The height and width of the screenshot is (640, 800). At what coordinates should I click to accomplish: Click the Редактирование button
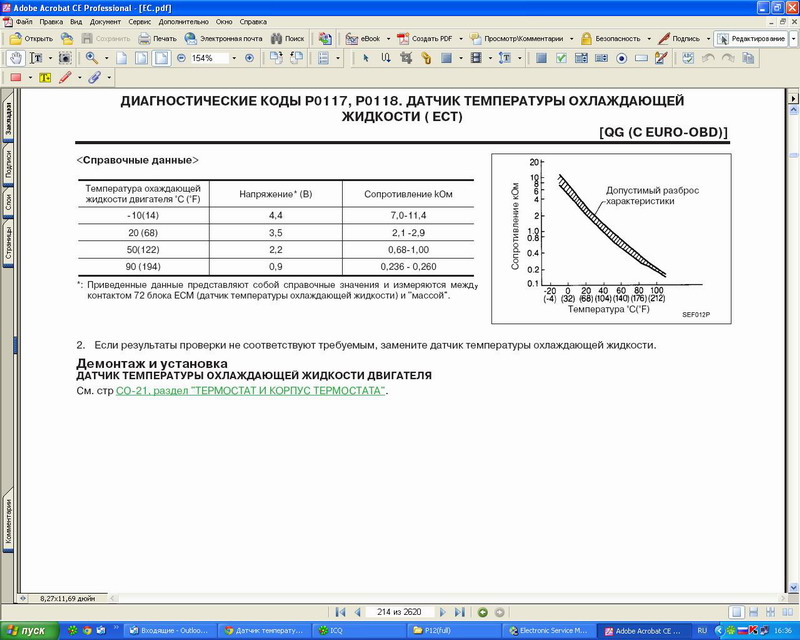[751, 39]
